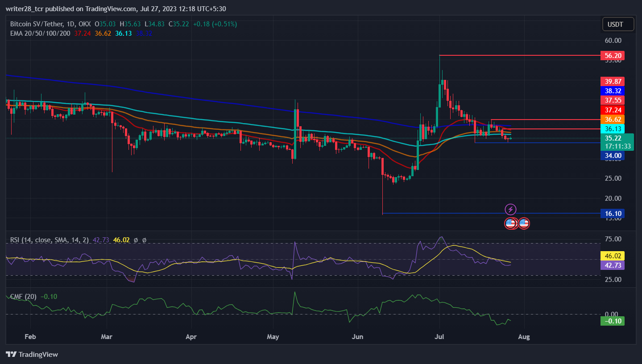The height and width of the screenshot is (364, 642).
Task: Click the Mar label on time axis
Action: pyautogui.click(x=107, y=336)
